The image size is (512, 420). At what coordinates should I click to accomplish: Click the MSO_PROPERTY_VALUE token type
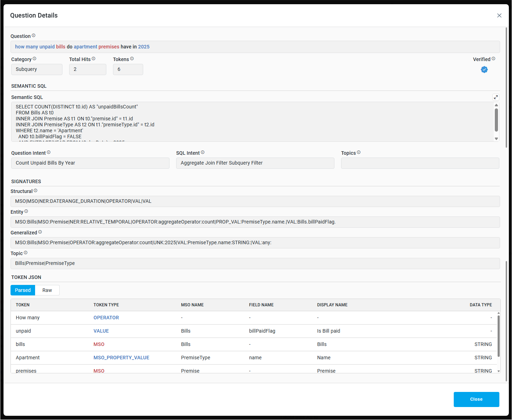[121, 358]
